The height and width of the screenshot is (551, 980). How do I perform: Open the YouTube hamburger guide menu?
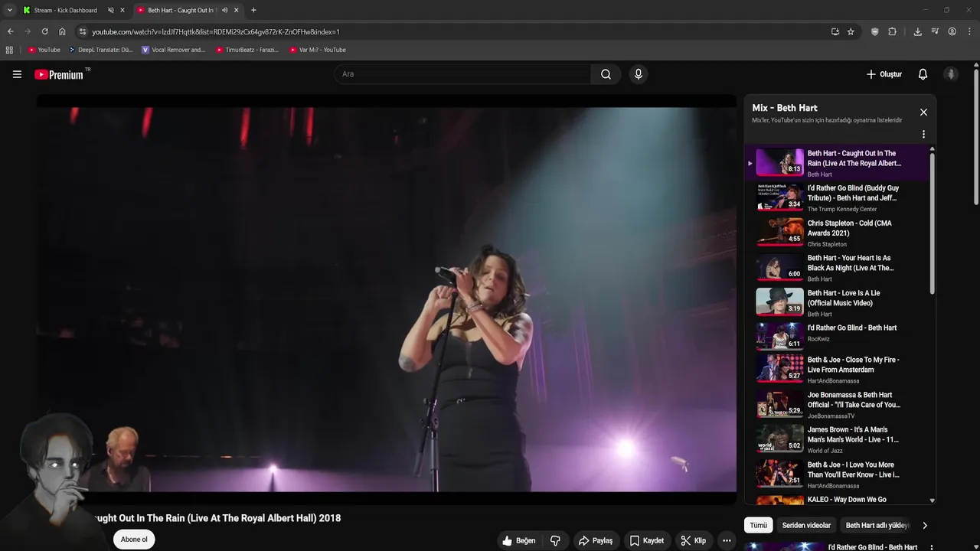[x=17, y=74]
